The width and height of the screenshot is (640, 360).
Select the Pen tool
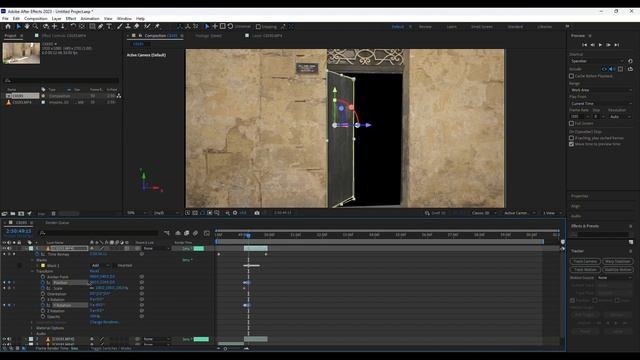pos(100,26)
